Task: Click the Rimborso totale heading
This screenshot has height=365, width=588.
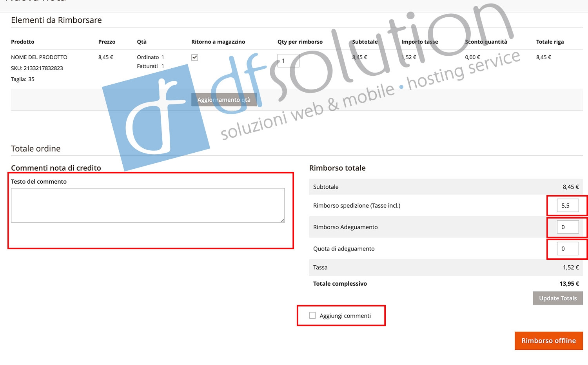Action: point(338,168)
